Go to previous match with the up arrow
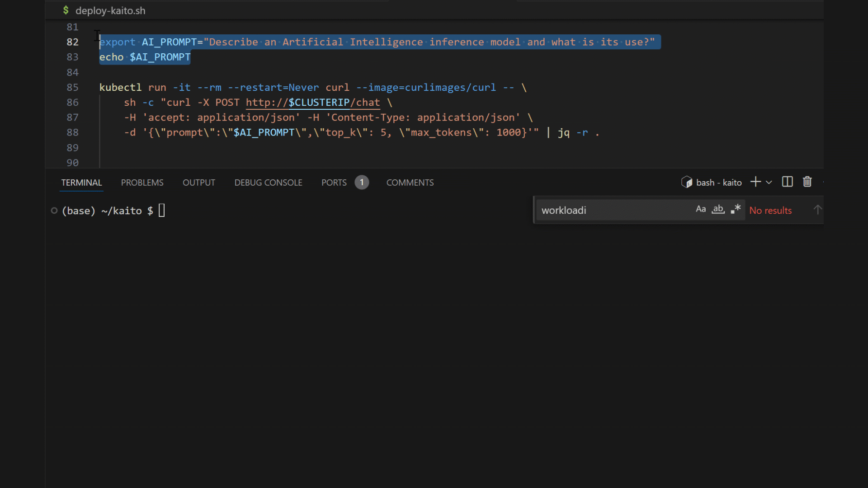The height and width of the screenshot is (488, 868). click(817, 210)
